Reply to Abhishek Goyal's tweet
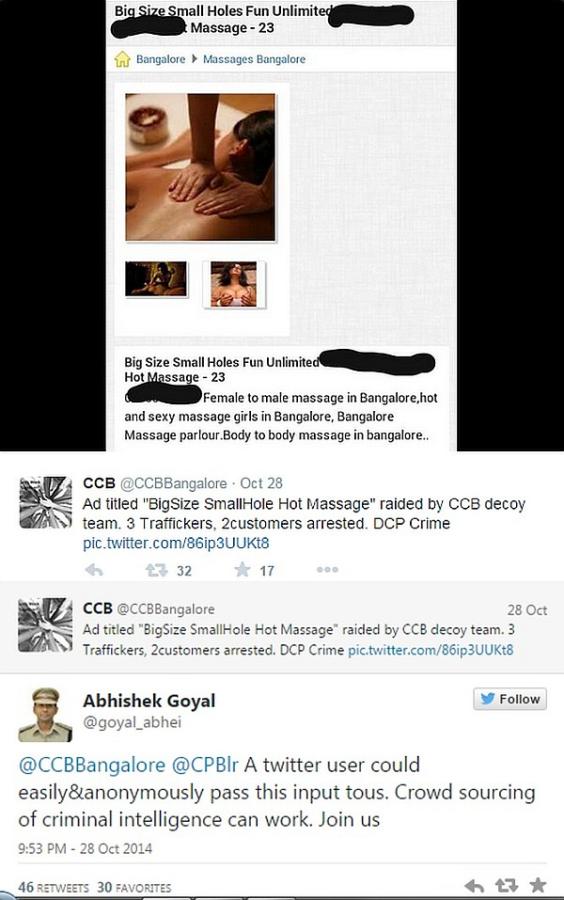The height and width of the screenshot is (900, 564). tap(473, 886)
